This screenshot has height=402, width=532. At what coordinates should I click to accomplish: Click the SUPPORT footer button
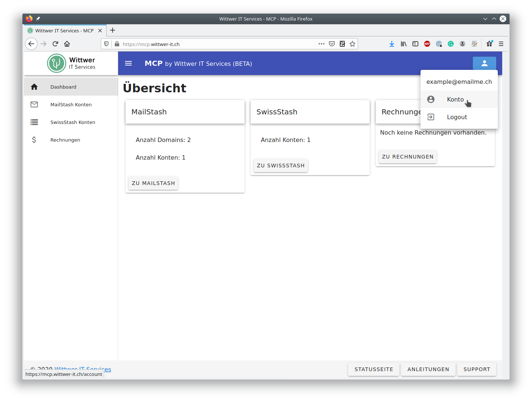[477, 369]
